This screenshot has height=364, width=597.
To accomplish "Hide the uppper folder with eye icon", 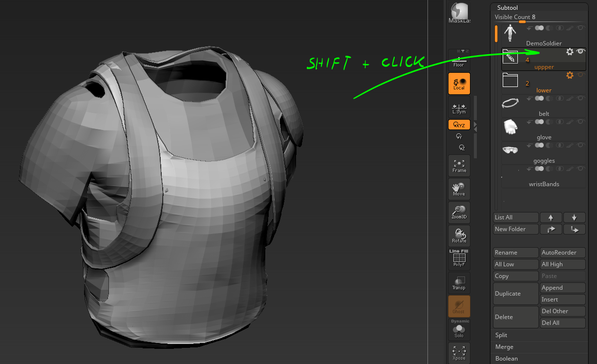I will pos(580,51).
